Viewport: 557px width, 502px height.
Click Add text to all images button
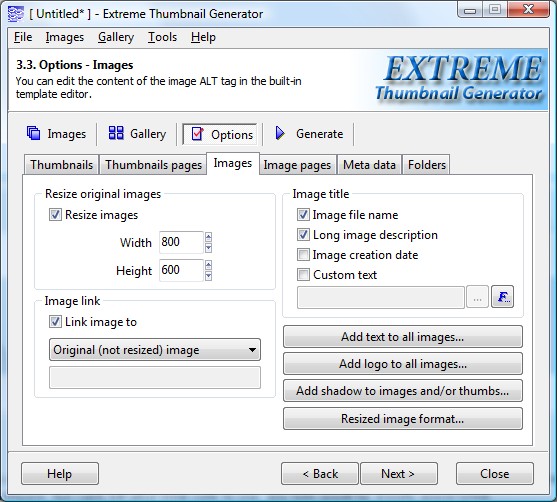tap(403, 336)
